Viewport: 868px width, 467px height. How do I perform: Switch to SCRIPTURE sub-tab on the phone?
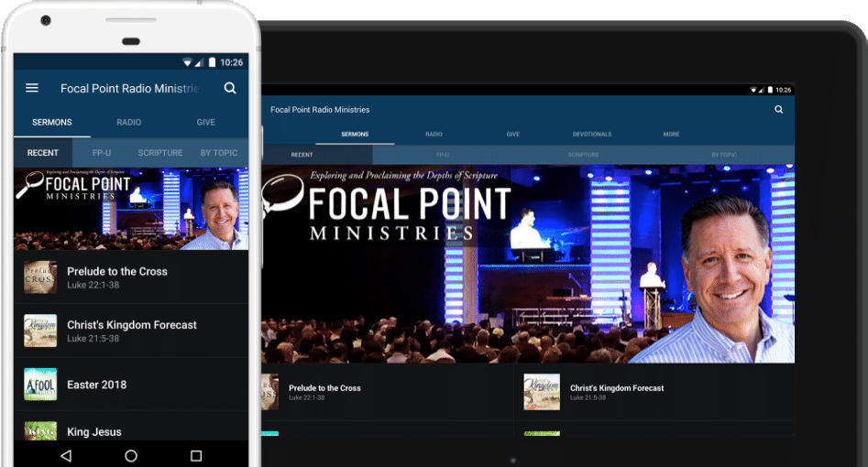pyautogui.click(x=160, y=153)
